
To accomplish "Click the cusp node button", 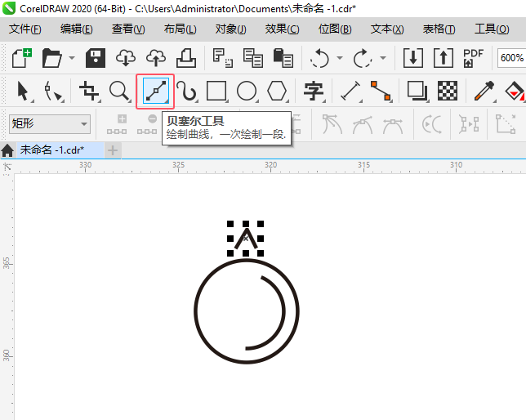I will (332, 124).
